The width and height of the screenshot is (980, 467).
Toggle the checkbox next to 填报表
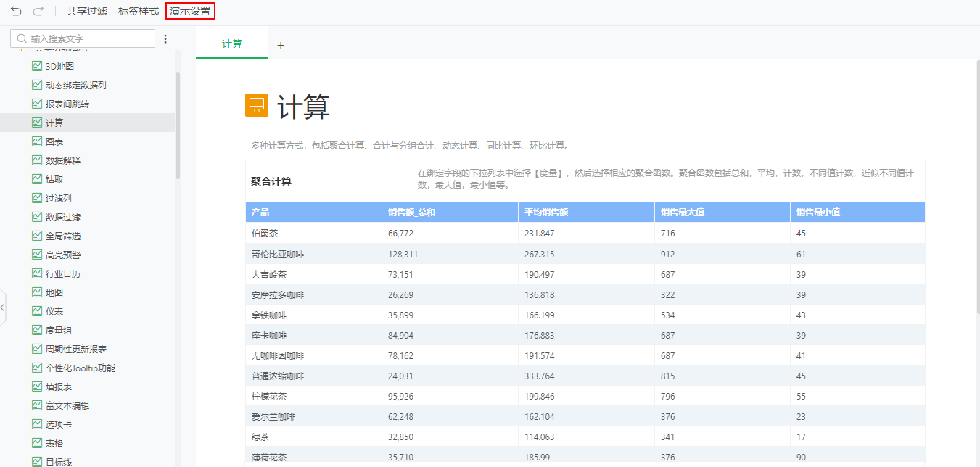[36, 386]
